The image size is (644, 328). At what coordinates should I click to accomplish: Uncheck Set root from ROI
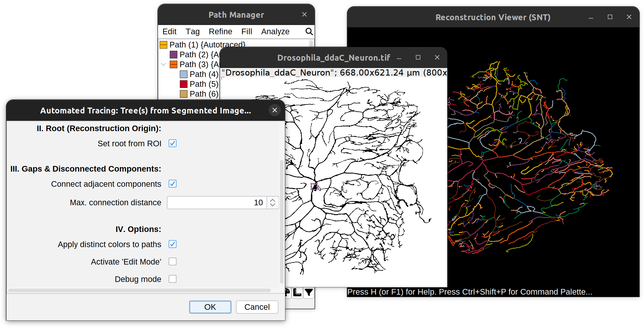pyautogui.click(x=172, y=143)
